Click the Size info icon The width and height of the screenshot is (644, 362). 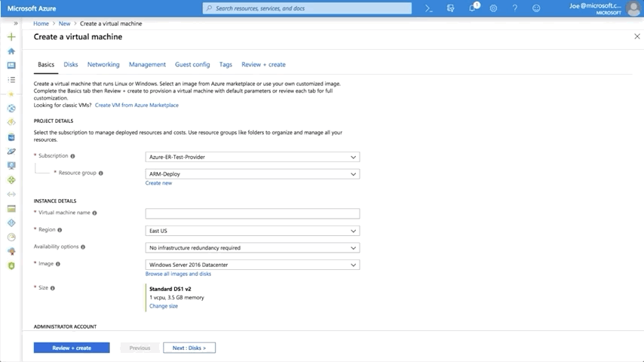coord(53,288)
